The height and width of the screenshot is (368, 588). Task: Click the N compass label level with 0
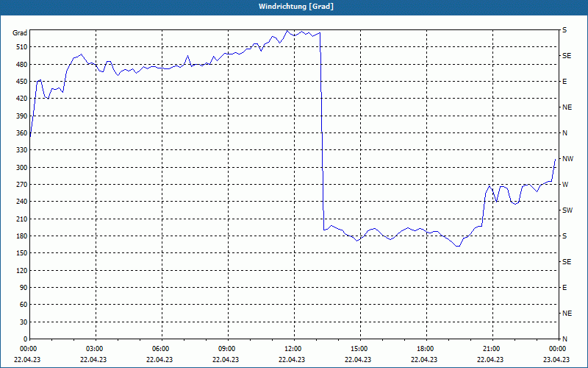pos(564,339)
